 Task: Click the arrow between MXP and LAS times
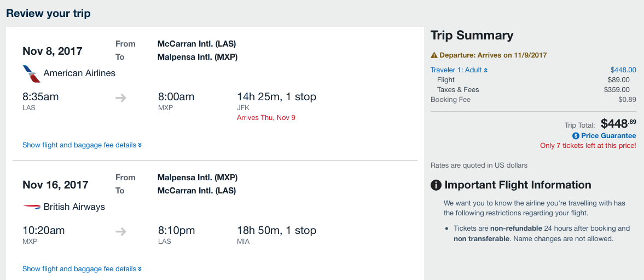tap(121, 231)
